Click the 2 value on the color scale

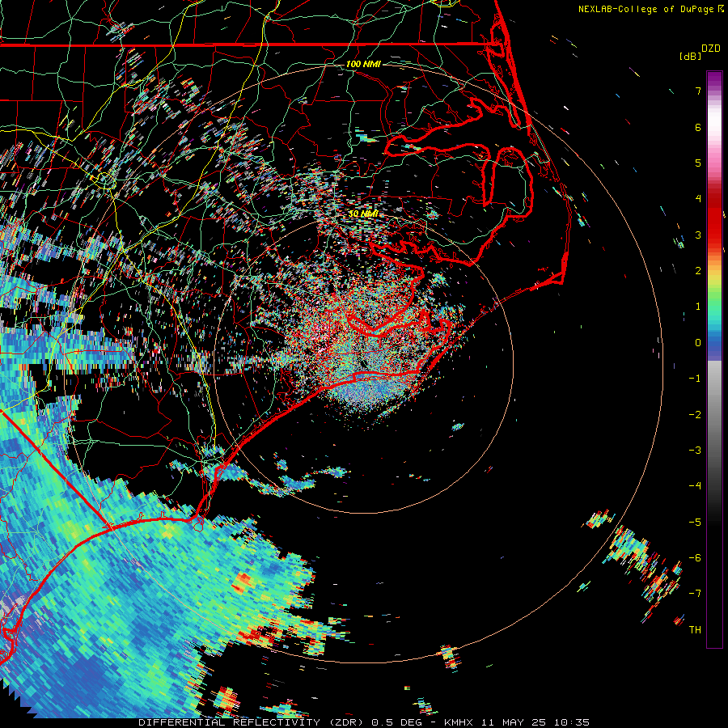[x=698, y=271]
